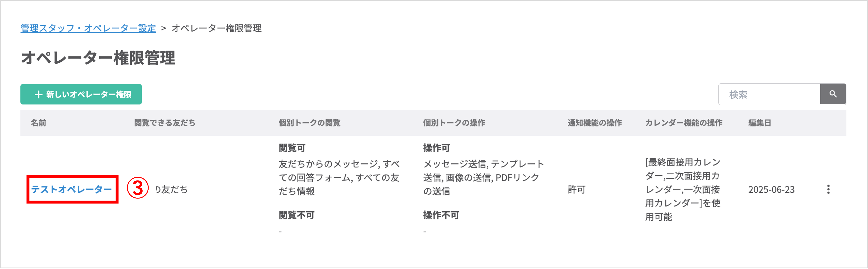Click the 通知機能の操作 column header
Screen dimensions: 868x269
(x=595, y=123)
